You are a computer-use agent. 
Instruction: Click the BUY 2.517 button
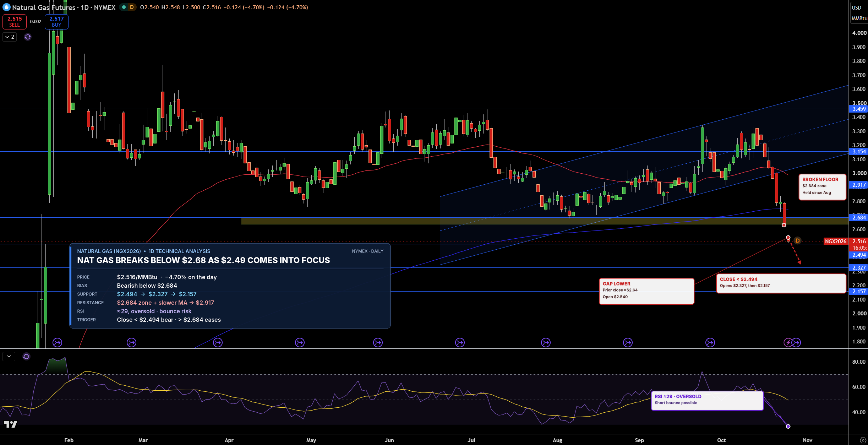click(x=56, y=22)
